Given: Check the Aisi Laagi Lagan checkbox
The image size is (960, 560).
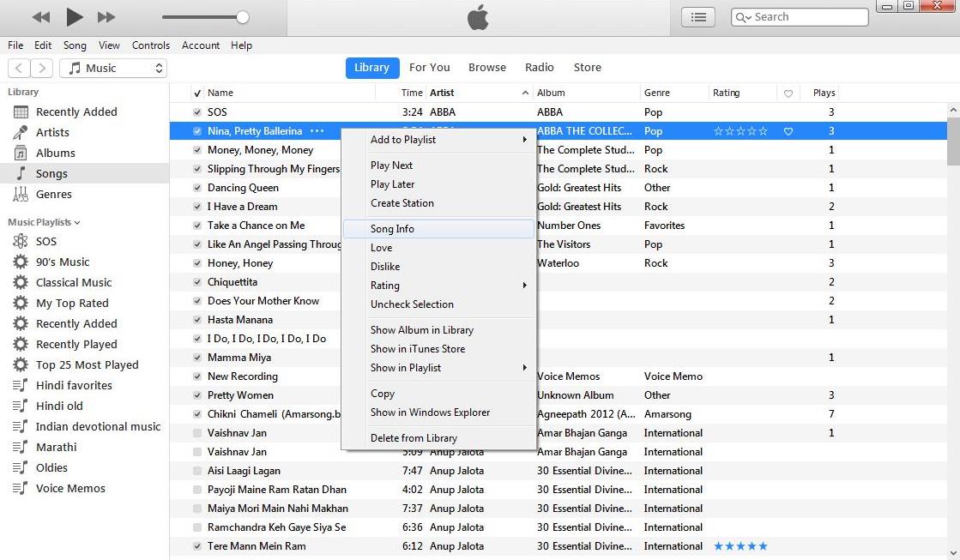Looking at the screenshot, I should tap(197, 471).
